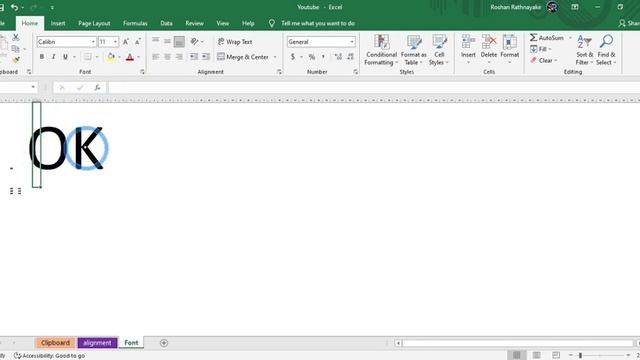Click Decrease Indent icon
The width and height of the screenshot is (640, 360).
(x=194, y=57)
